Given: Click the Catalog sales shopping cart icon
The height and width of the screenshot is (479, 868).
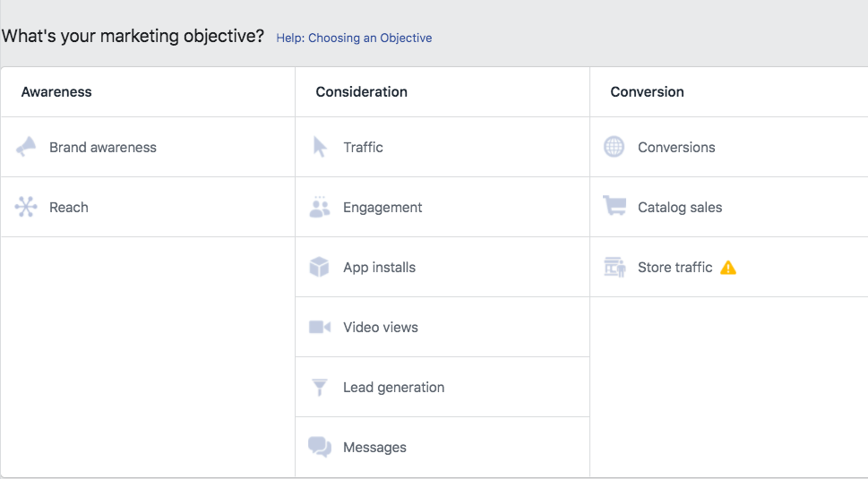Looking at the screenshot, I should (x=614, y=207).
